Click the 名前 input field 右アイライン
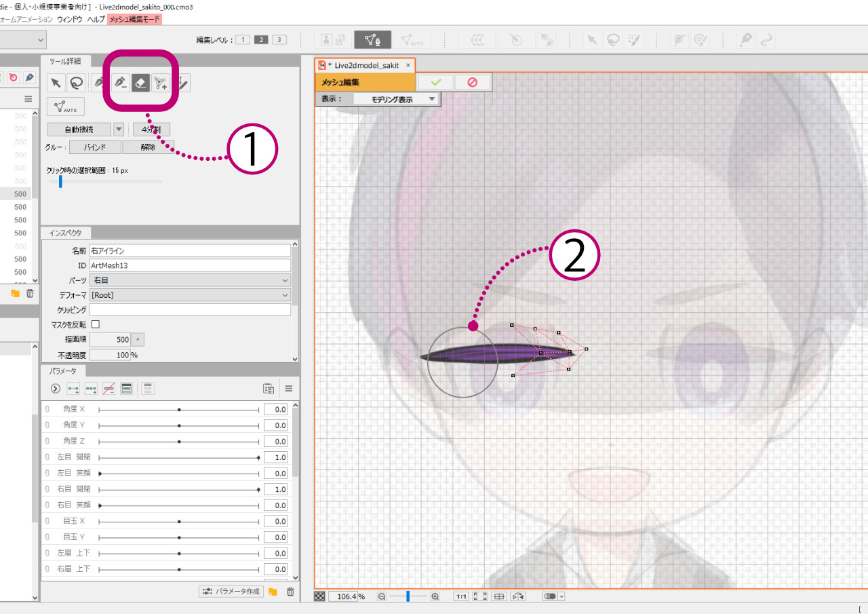Screen dimensions: 868x614 (x=190, y=250)
